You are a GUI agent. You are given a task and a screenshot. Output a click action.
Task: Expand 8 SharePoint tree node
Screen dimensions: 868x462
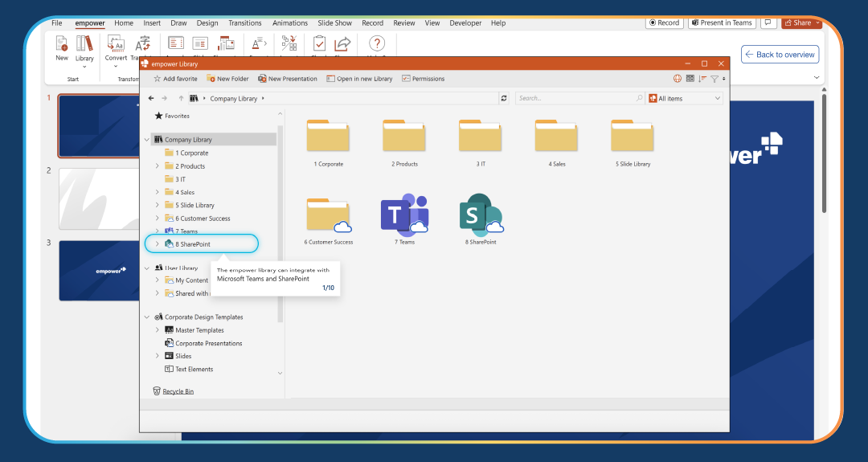point(158,244)
